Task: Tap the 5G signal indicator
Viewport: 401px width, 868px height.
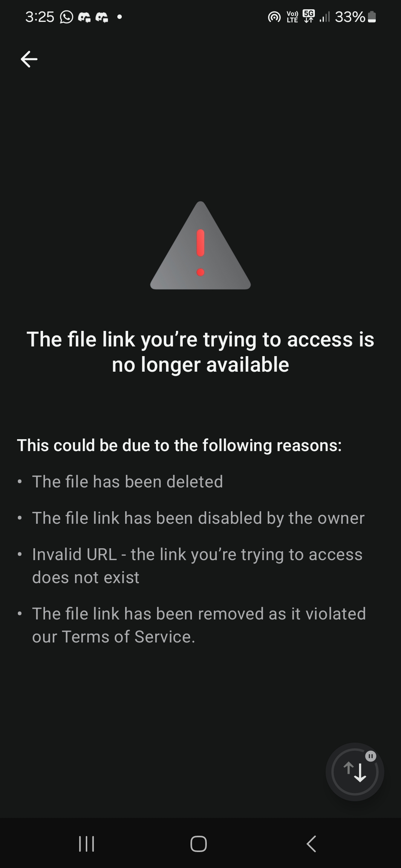Action: pyautogui.click(x=309, y=16)
